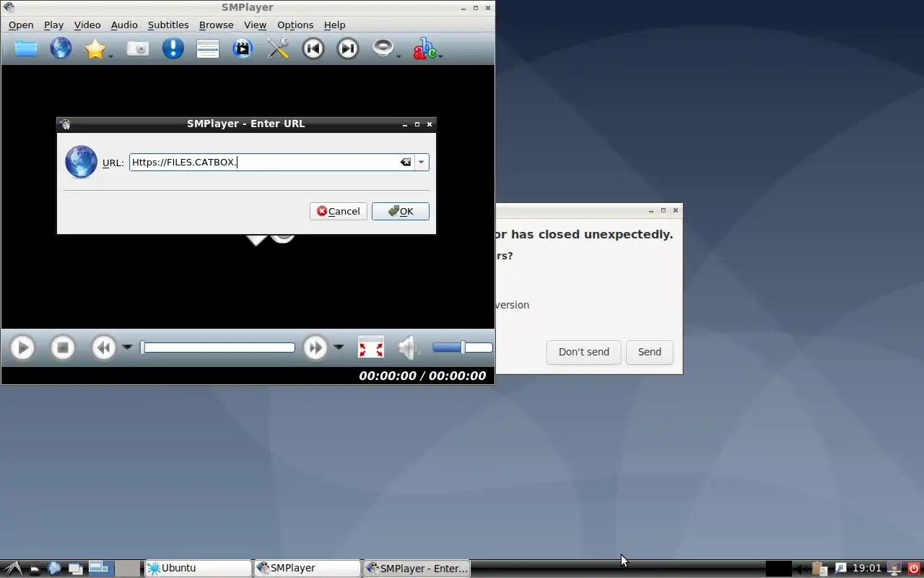Click Send in the crash report dialog

point(650,352)
